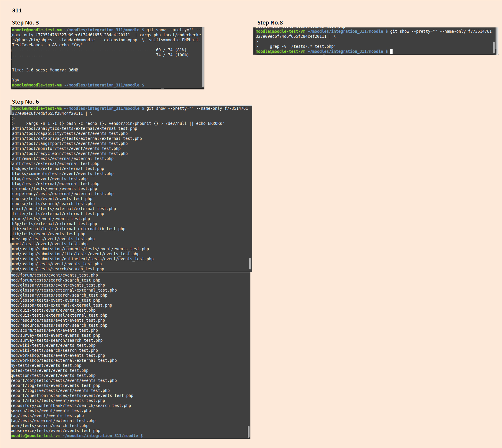This screenshot has width=502, height=448.
Task: Click the scrollbar thumb in Step 8 terminal
Action: click(x=494, y=47)
